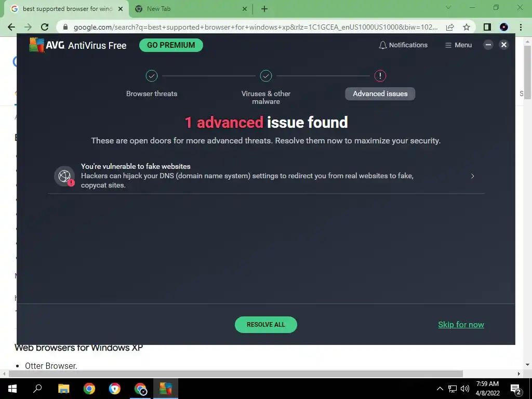Click Otter Browser text in page

51,366
